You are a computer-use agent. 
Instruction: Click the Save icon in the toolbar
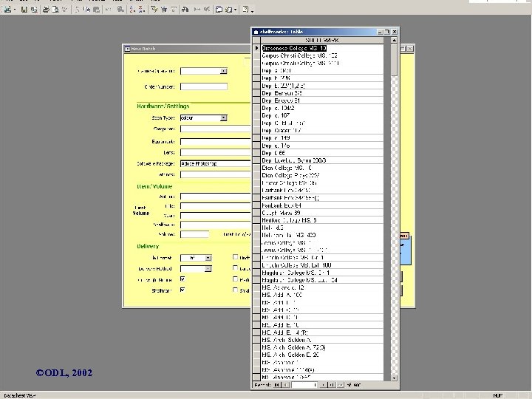(24, 10)
